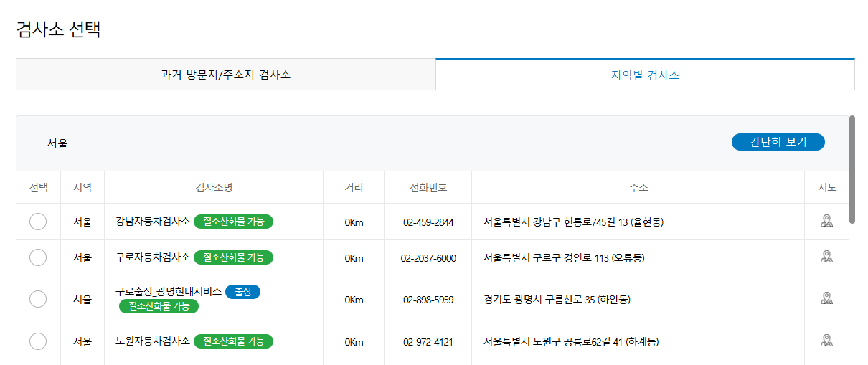Click phone number 02-972-4121
Screen dimensions: 868x365
point(428,342)
